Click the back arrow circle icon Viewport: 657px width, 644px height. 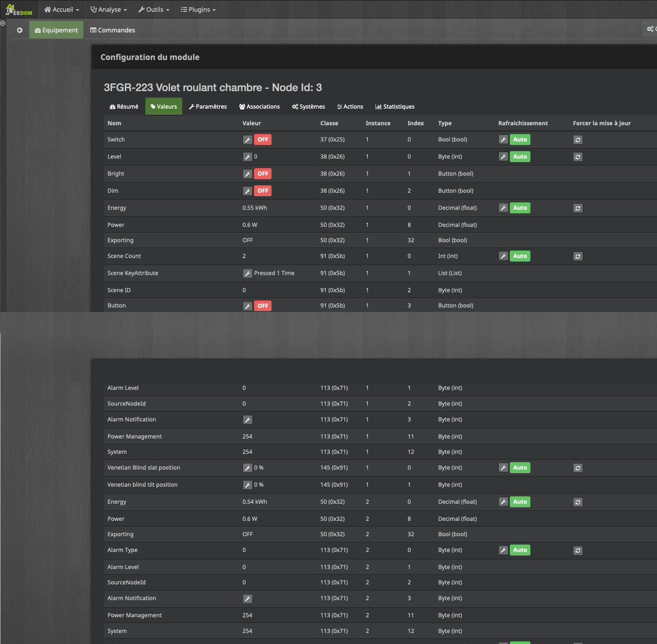[20, 30]
